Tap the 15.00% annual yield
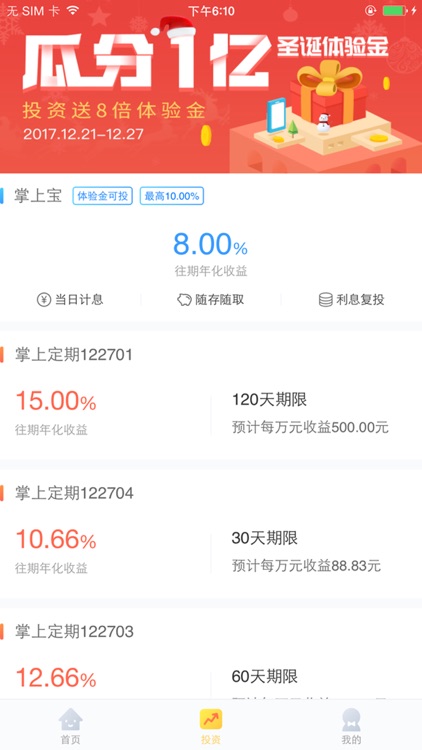The width and height of the screenshot is (422, 750). click(56, 401)
